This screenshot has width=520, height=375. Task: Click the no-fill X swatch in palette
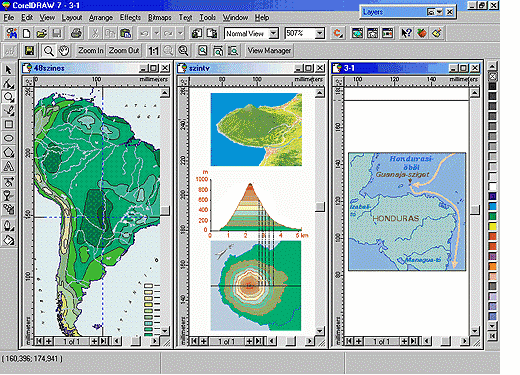[492, 77]
